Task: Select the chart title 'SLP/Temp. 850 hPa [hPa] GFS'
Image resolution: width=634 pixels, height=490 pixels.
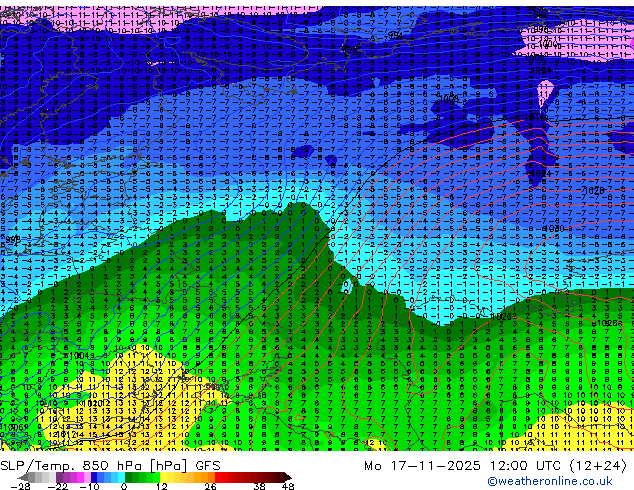Action: [x=110, y=466]
